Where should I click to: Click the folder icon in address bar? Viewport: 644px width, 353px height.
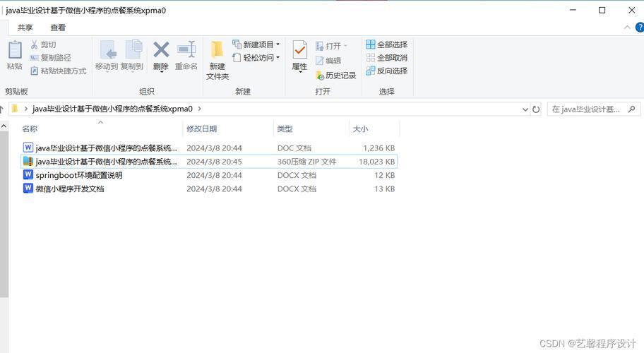[15, 108]
